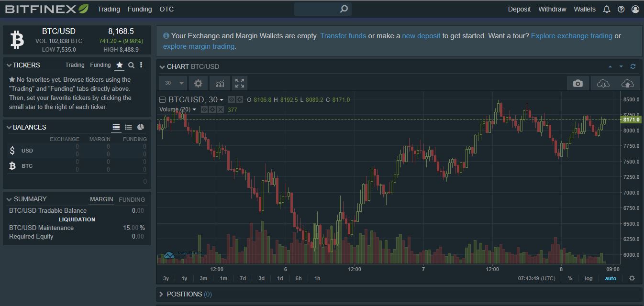The image size is (644, 306).
Task: Open BTC/USD series format settings gear
Action: pyautogui.click(x=240, y=99)
